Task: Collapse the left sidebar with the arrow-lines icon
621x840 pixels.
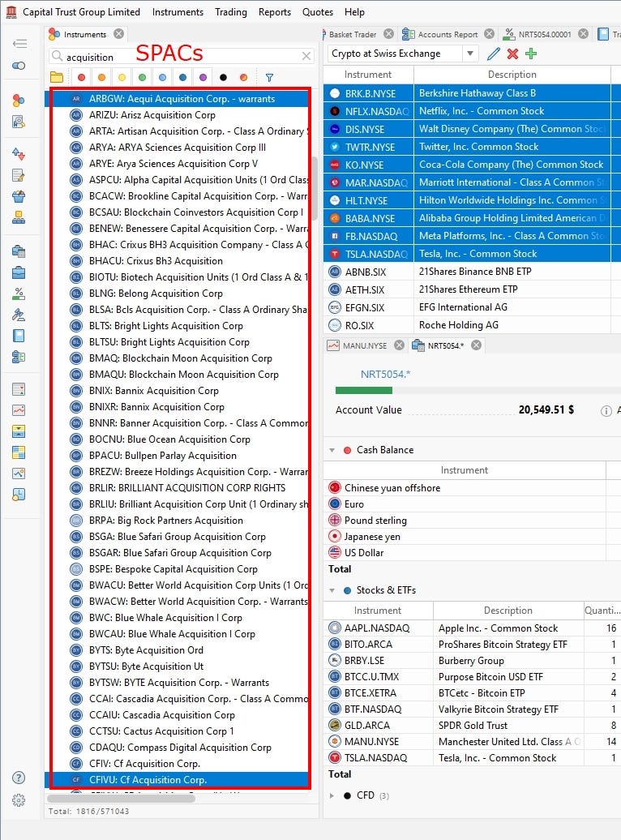Action: pyautogui.click(x=19, y=44)
